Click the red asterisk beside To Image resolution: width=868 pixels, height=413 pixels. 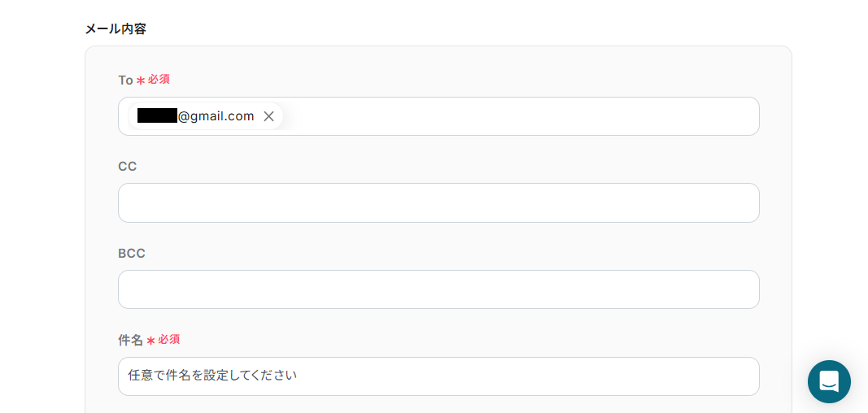(x=141, y=80)
